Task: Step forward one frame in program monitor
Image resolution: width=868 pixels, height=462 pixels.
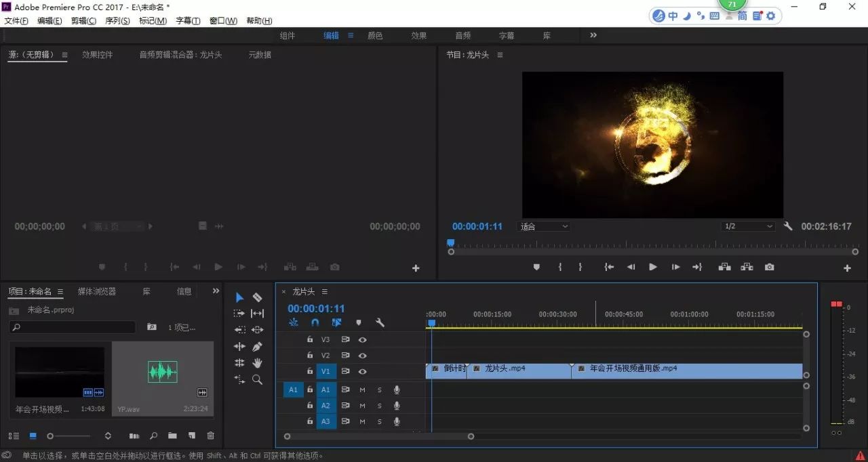Action: click(x=675, y=267)
